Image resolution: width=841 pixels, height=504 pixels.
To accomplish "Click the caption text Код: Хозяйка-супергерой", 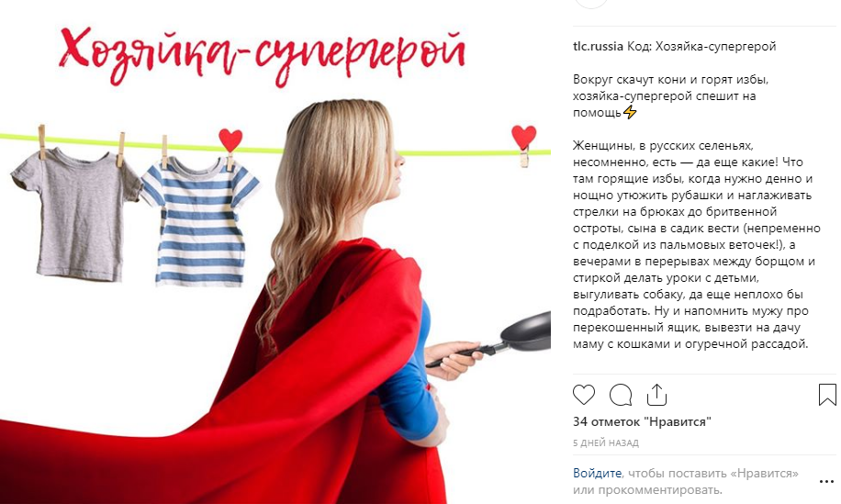I will click(x=701, y=46).
